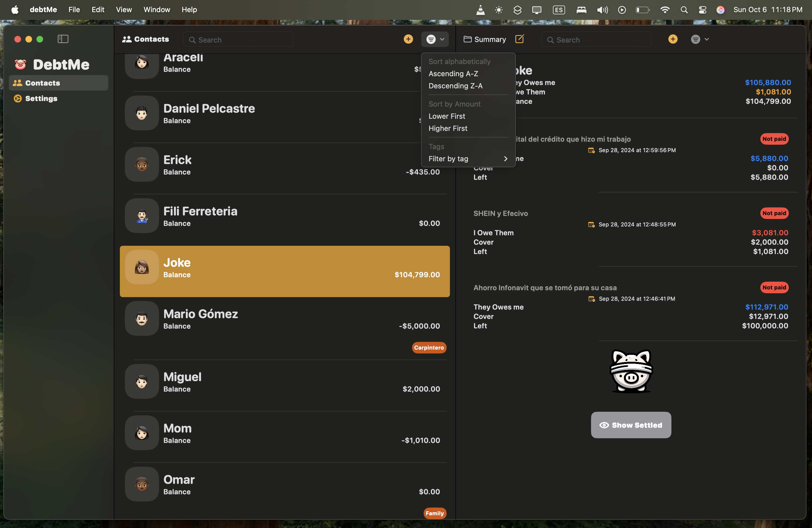Click the contacts search field
Screen dimensions: 812x528
click(238, 39)
